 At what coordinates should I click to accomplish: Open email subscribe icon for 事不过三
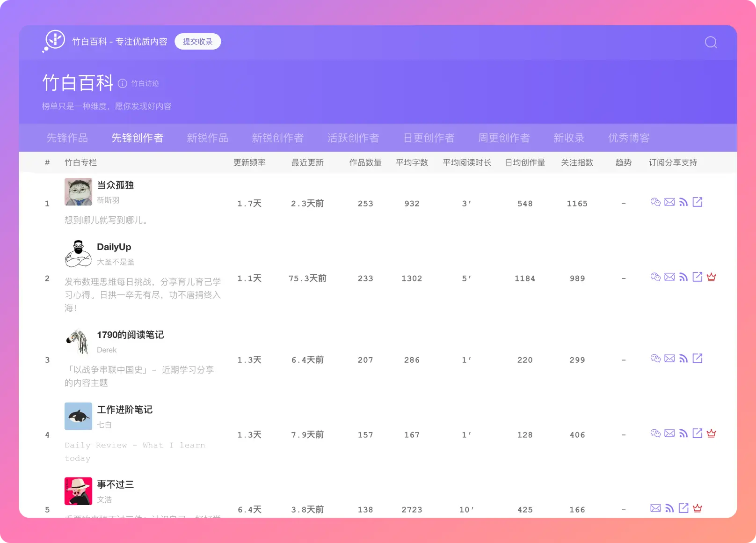tap(655, 508)
